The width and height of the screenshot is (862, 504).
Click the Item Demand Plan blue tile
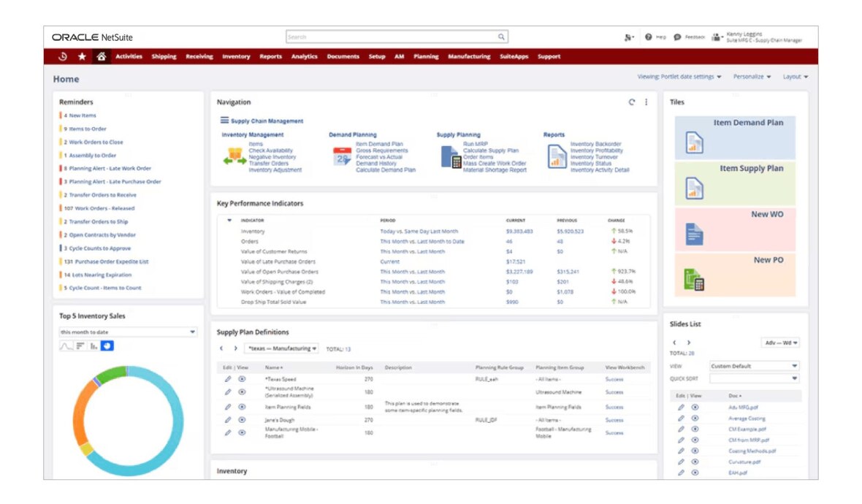(735, 137)
